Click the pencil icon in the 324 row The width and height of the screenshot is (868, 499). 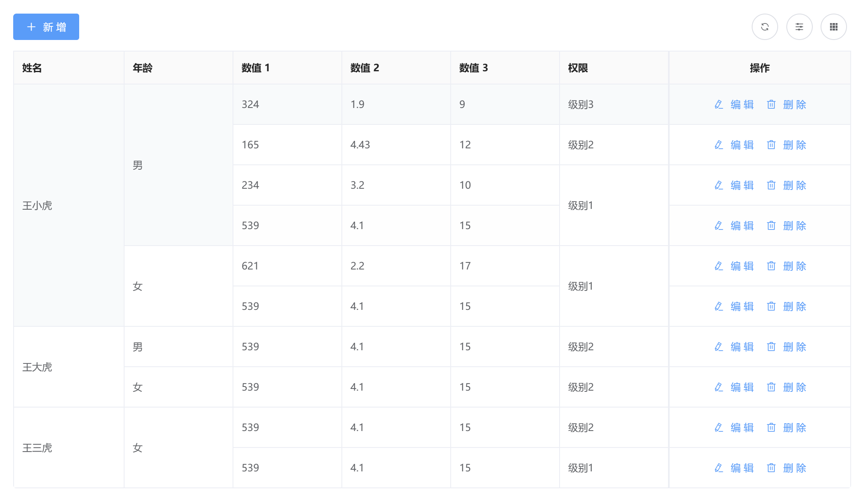[719, 105]
